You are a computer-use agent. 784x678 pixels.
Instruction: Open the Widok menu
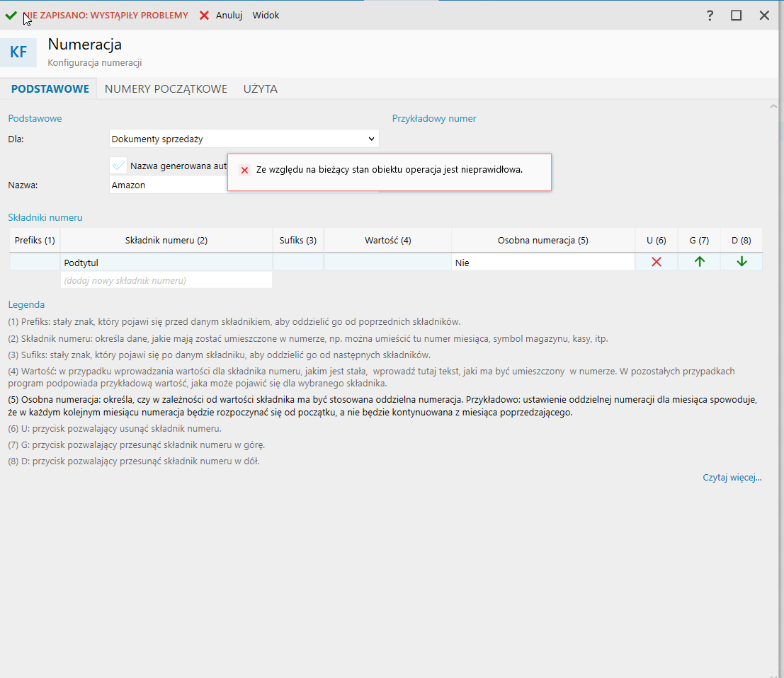tap(266, 16)
